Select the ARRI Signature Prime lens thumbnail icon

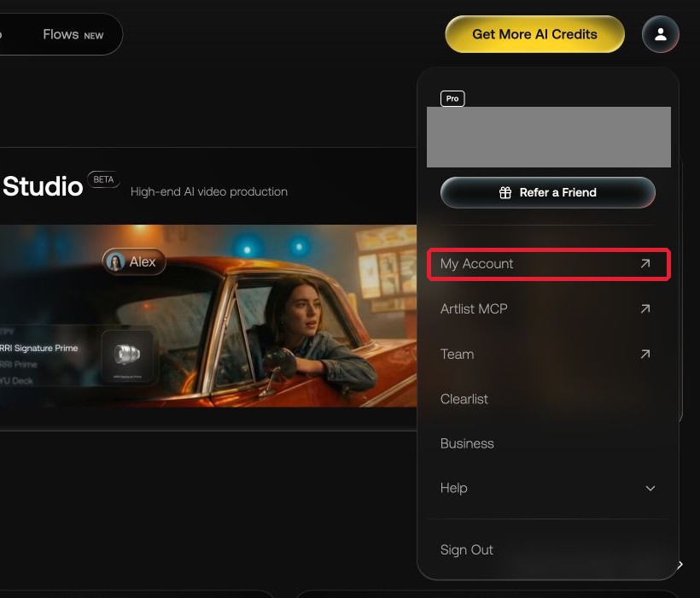click(127, 356)
